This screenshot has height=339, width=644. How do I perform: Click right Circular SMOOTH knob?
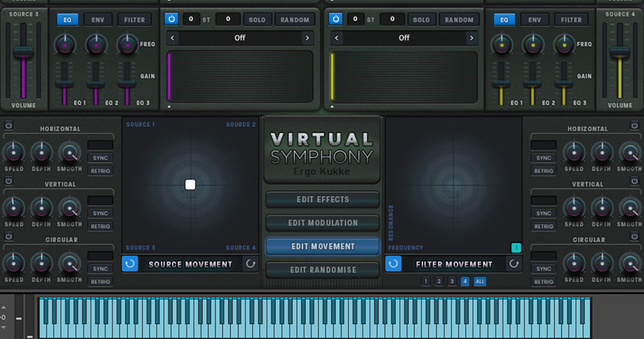630,263
